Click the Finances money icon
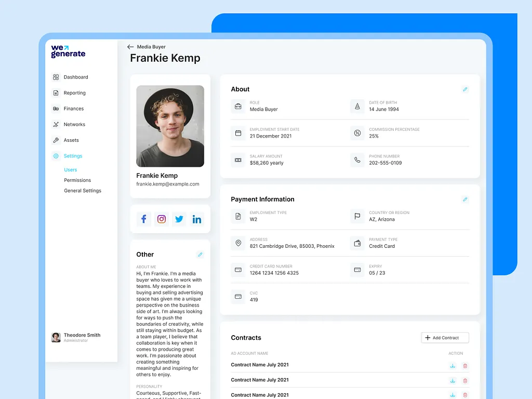The height and width of the screenshot is (399, 532). point(56,109)
